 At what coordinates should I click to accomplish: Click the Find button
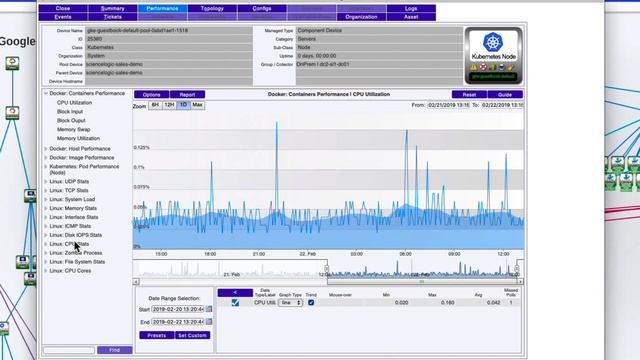click(x=115, y=350)
